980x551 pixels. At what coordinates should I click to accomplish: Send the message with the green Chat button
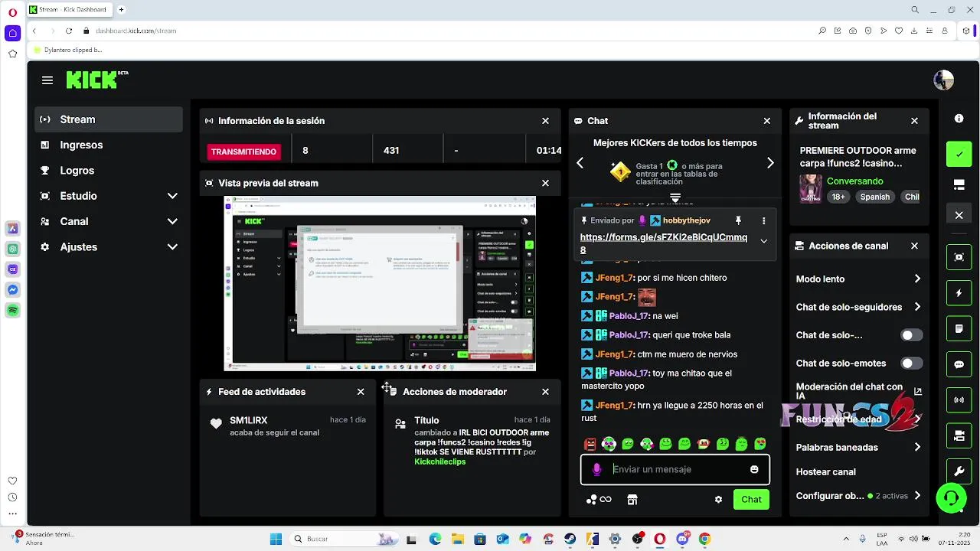[751, 500]
